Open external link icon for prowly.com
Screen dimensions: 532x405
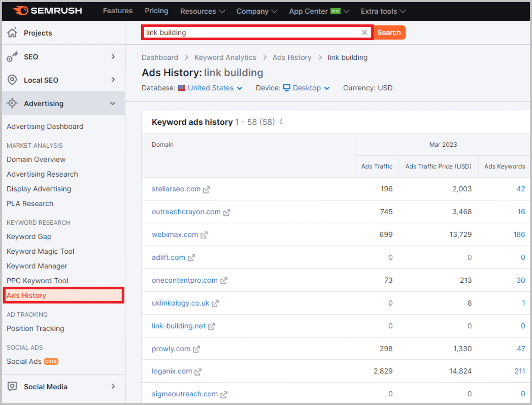point(196,349)
